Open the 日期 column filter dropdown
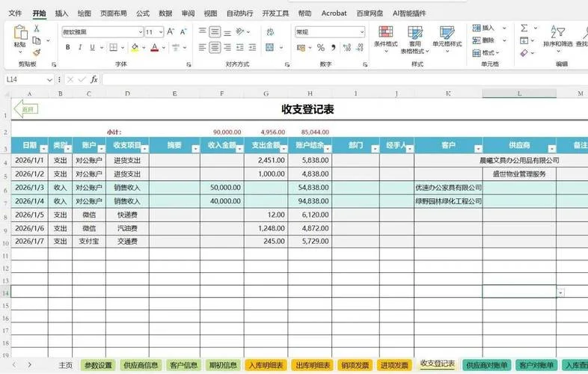Viewport: 588px width, 374px height. 43,149
